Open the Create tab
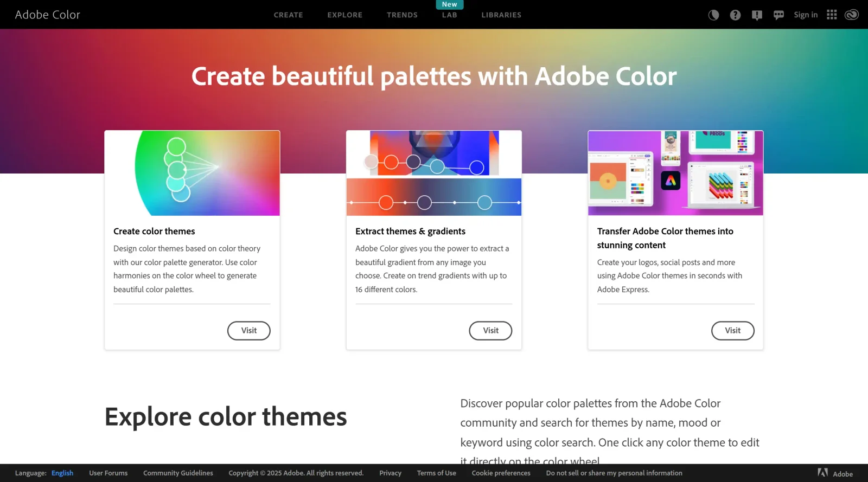 [289, 15]
